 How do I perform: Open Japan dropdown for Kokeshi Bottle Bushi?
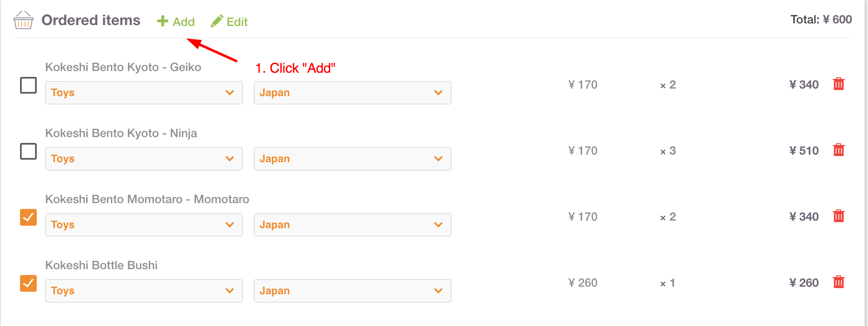(x=353, y=291)
